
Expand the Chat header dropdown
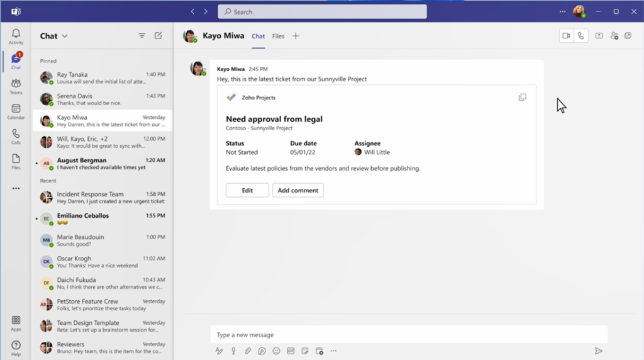point(65,37)
